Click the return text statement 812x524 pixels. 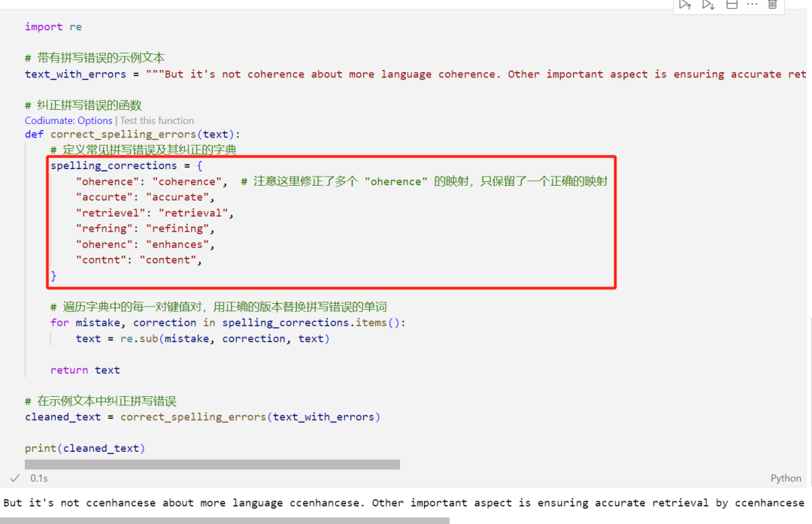pos(85,370)
